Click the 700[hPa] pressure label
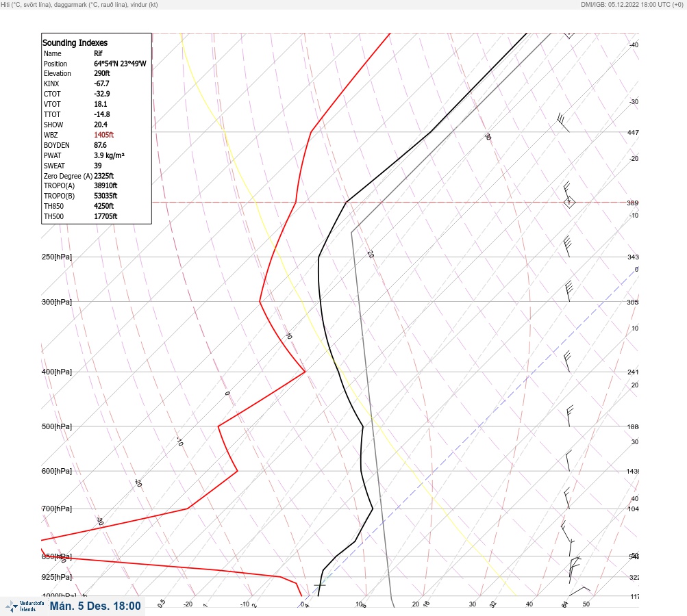Image resolution: width=687 pixels, height=616 pixels. [x=57, y=509]
